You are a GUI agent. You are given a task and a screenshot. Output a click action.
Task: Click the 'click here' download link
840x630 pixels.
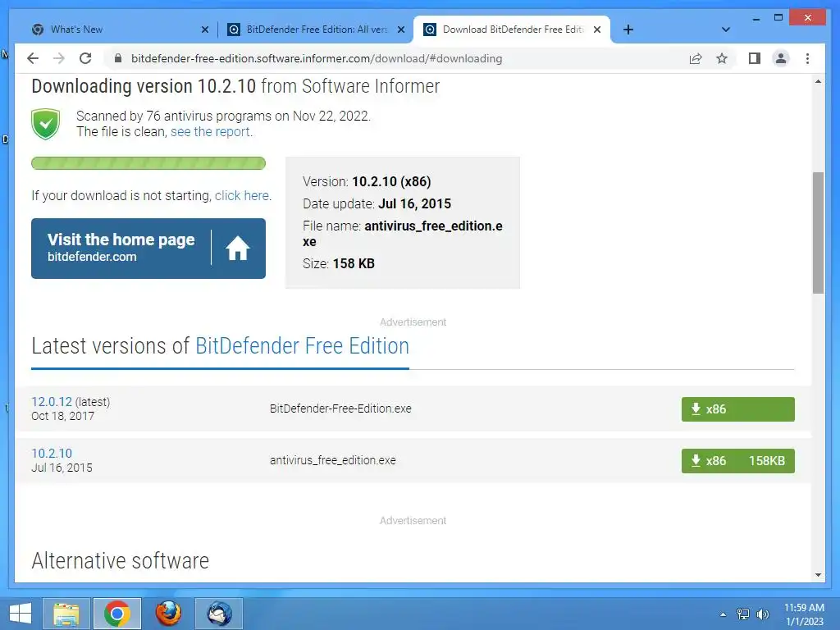click(242, 195)
